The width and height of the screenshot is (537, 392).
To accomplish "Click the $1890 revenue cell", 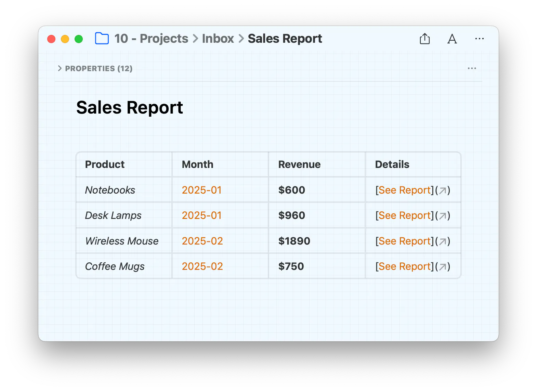I will (x=294, y=241).
